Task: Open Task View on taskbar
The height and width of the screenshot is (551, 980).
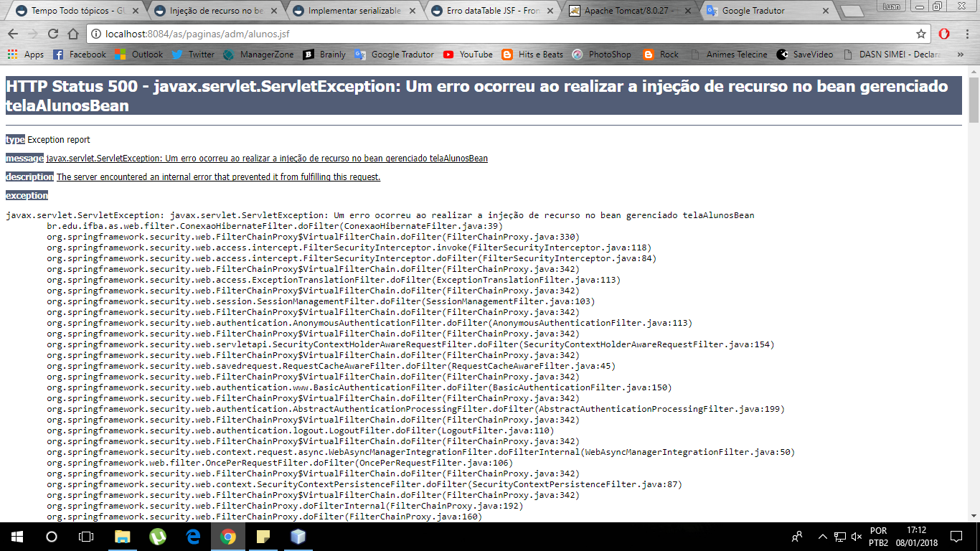Action: point(86,536)
